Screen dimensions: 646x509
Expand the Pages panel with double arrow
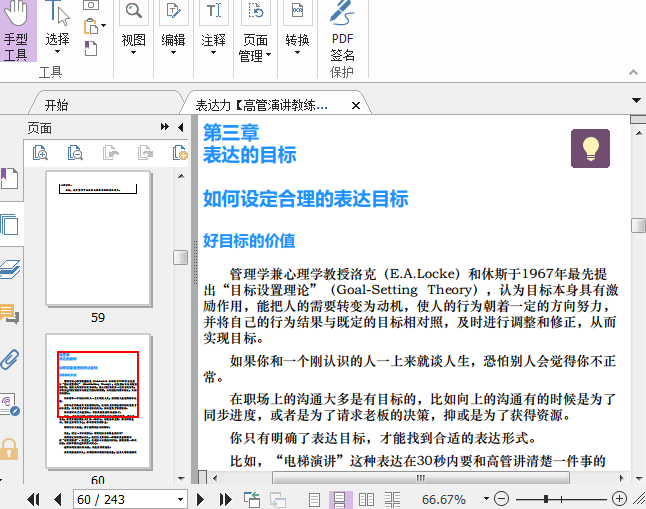click(x=165, y=127)
